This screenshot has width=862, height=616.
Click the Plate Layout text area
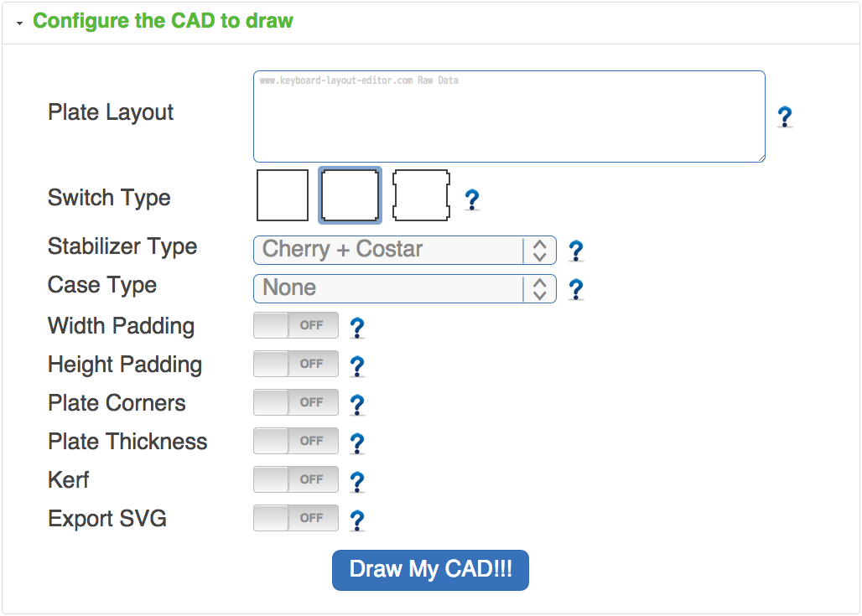(509, 116)
